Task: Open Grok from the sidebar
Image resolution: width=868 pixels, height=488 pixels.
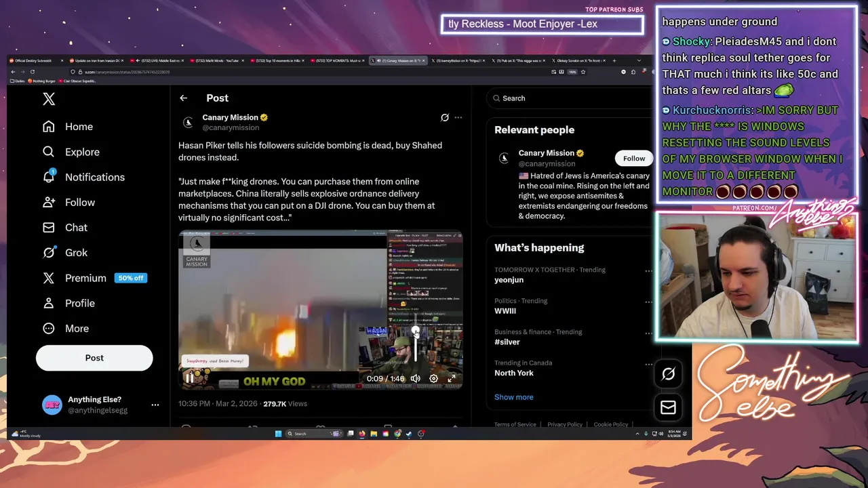Action: pos(65,252)
